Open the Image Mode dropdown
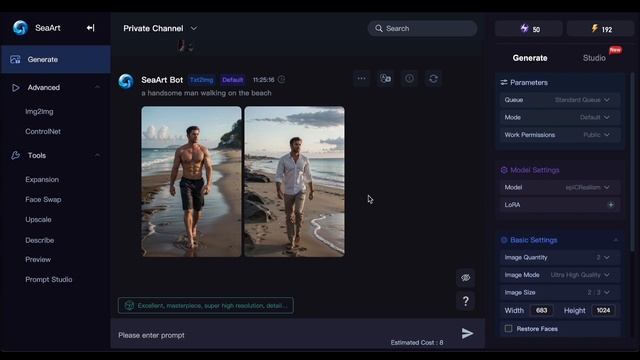Screen dimensions: 640x360 (x=560, y=275)
